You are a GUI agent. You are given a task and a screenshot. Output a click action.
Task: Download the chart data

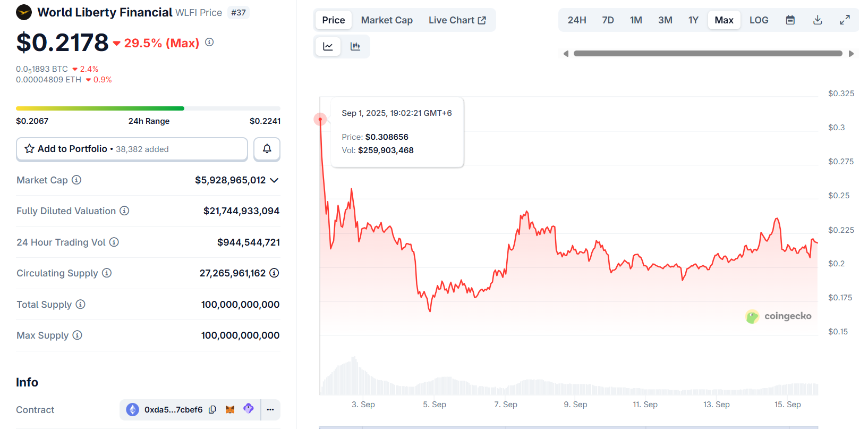[818, 19]
